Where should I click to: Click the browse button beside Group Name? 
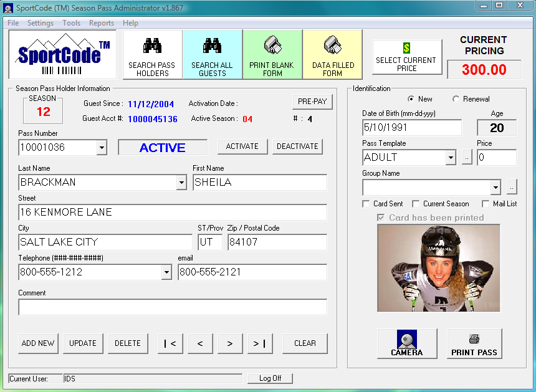[x=512, y=188]
